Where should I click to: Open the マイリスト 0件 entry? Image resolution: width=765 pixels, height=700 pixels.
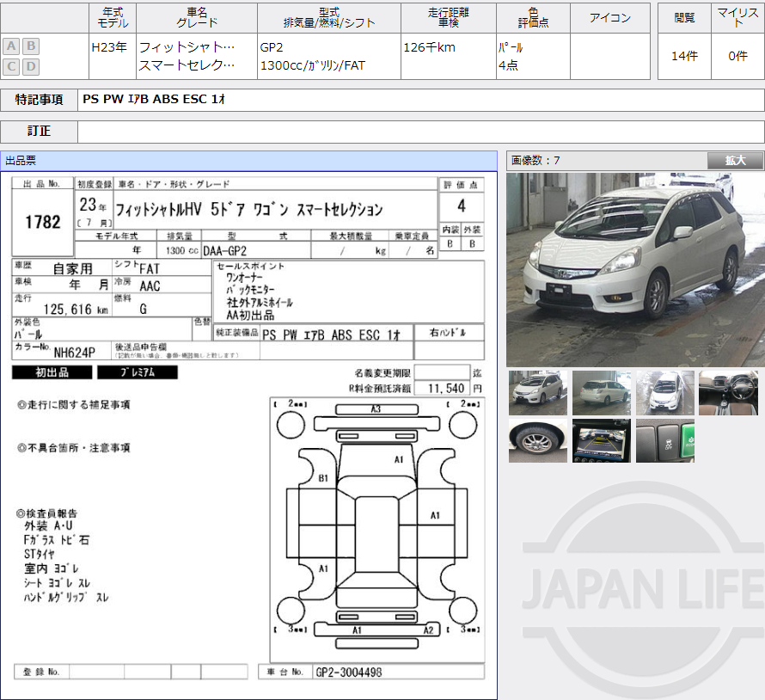tap(739, 53)
